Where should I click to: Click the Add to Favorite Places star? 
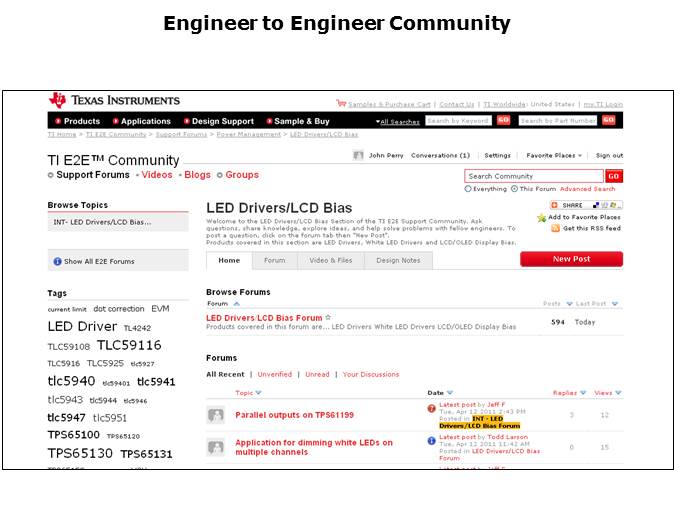[542, 217]
